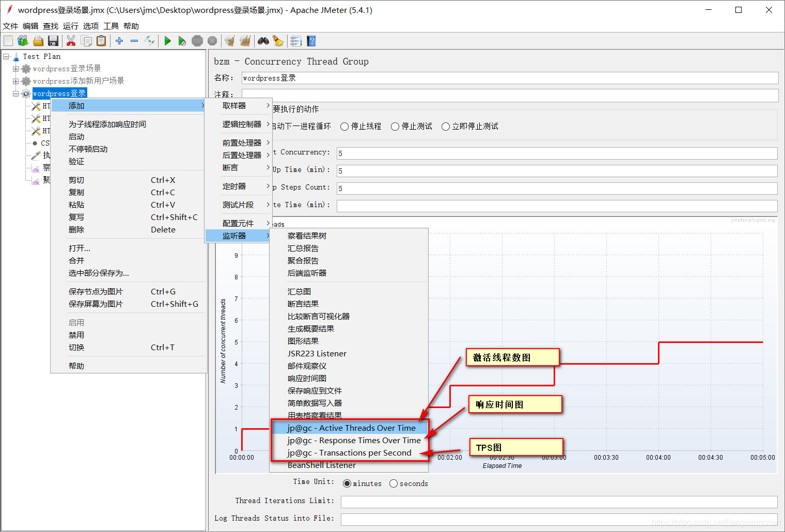Open the 运行 menu in menu bar

[71, 26]
